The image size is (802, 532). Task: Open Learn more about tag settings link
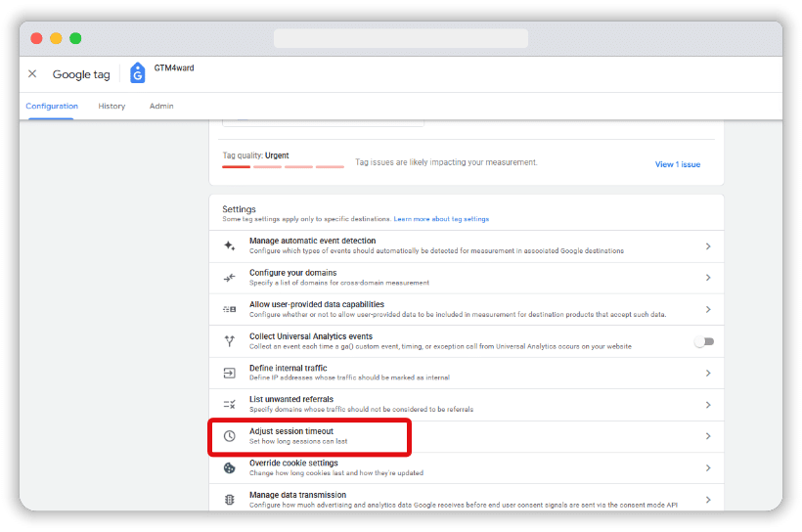[x=441, y=219]
